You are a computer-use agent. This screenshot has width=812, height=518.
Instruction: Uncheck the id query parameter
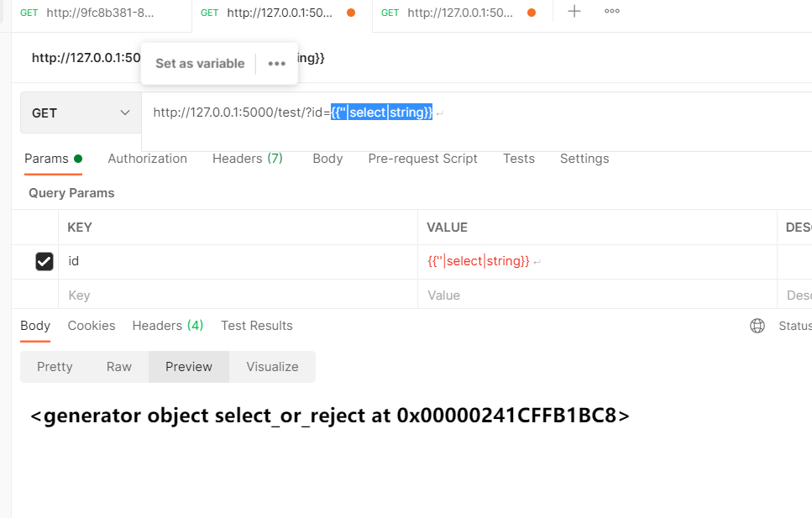pos(45,261)
